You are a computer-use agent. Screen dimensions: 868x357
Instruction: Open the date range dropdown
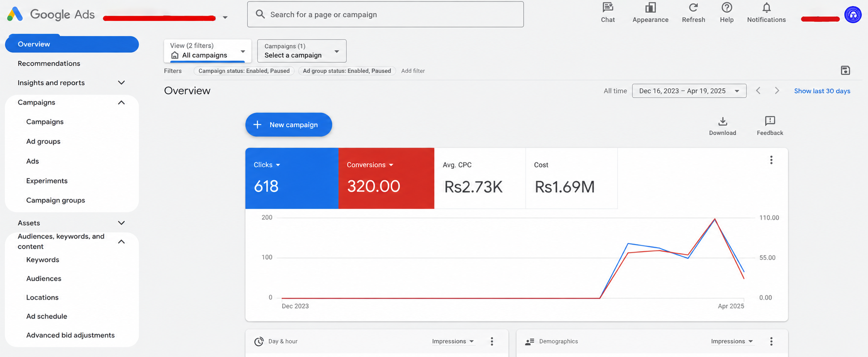pyautogui.click(x=689, y=91)
